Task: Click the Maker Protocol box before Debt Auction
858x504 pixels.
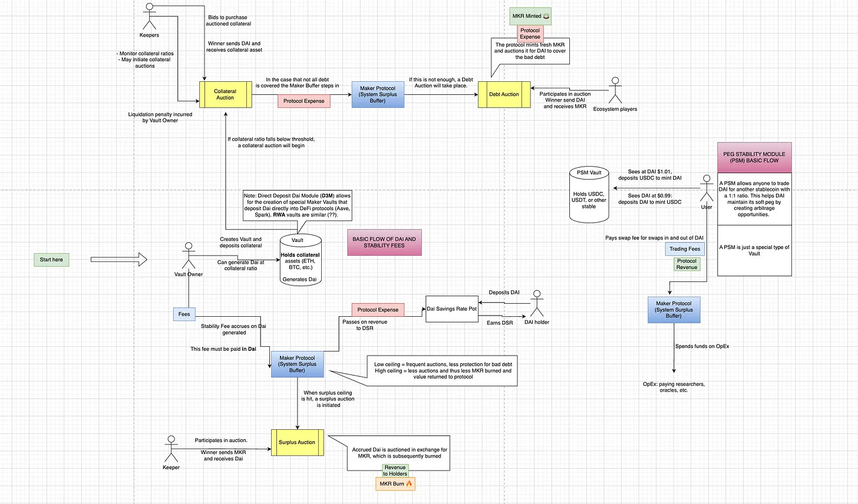Action: tap(378, 94)
